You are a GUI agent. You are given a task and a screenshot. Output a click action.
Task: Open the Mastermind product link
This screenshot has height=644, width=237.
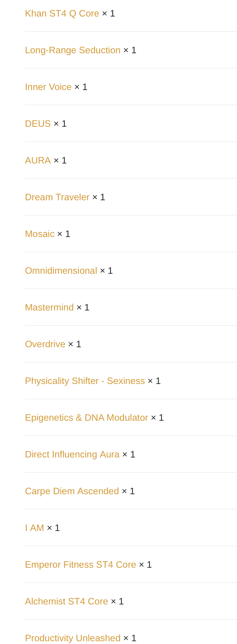49,307
